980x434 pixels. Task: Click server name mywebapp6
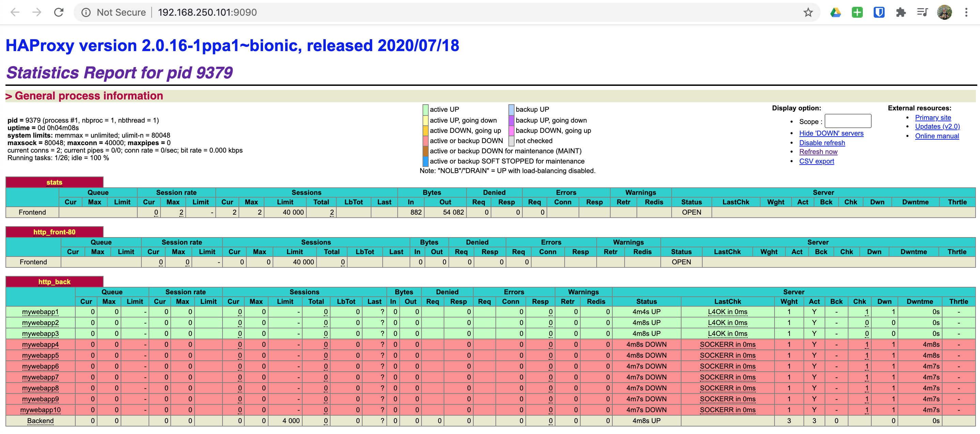(40, 366)
